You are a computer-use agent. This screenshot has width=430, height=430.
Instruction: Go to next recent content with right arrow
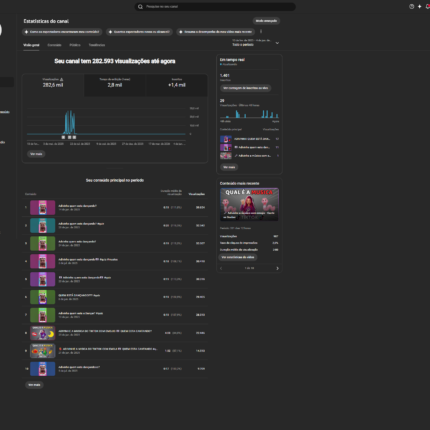pyautogui.click(x=277, y=268)
